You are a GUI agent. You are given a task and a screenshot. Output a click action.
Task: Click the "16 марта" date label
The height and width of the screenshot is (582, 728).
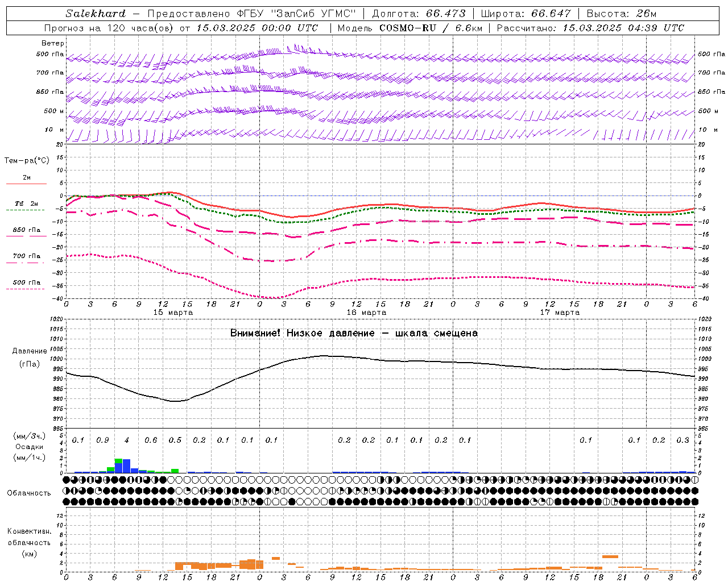366,312
